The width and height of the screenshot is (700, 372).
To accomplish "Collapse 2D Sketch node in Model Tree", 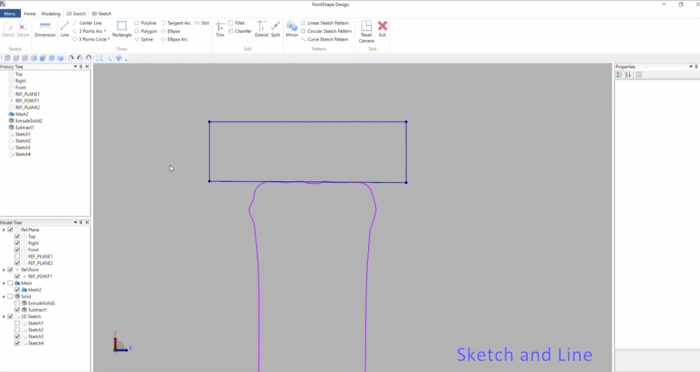I will point(4,316).
